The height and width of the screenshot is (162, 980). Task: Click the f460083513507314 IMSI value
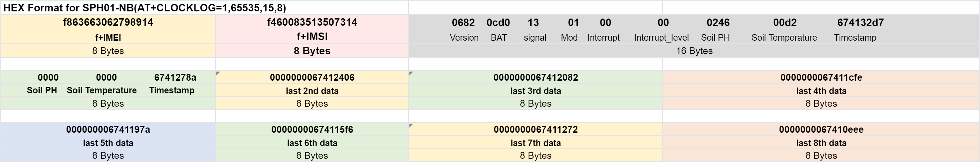coord(312,22)
